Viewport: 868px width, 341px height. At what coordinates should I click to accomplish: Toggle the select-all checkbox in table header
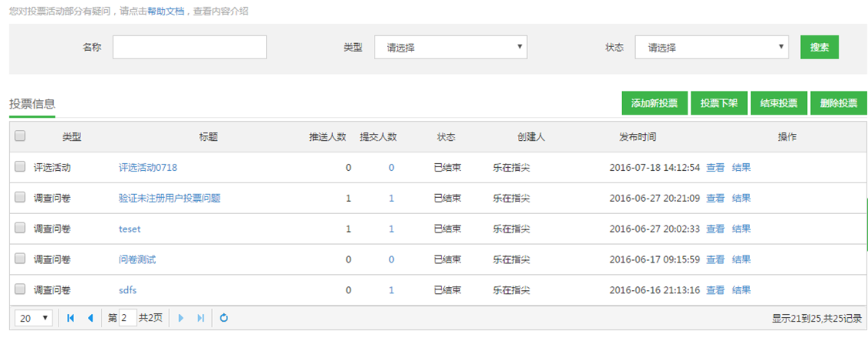point(20,136)
